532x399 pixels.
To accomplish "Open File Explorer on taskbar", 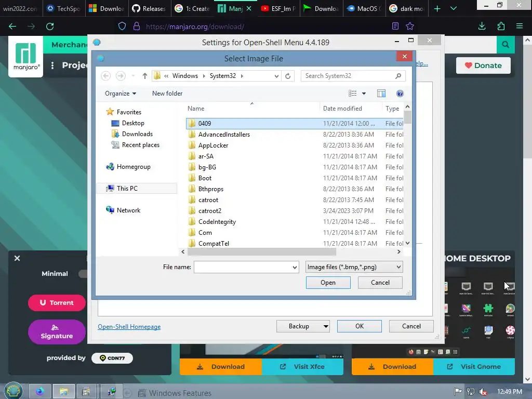I will (x=63, y=392).
